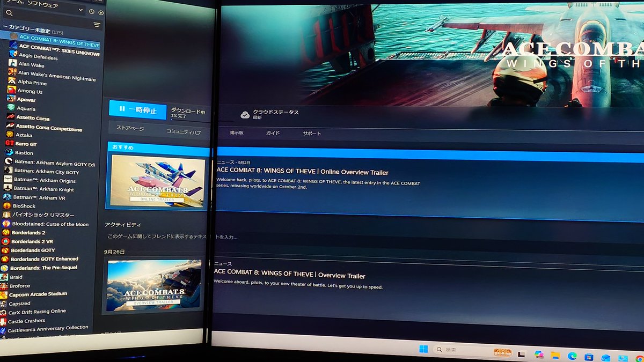Select Borderlands: The Pre-Sequel

click(x=43, y=268)
